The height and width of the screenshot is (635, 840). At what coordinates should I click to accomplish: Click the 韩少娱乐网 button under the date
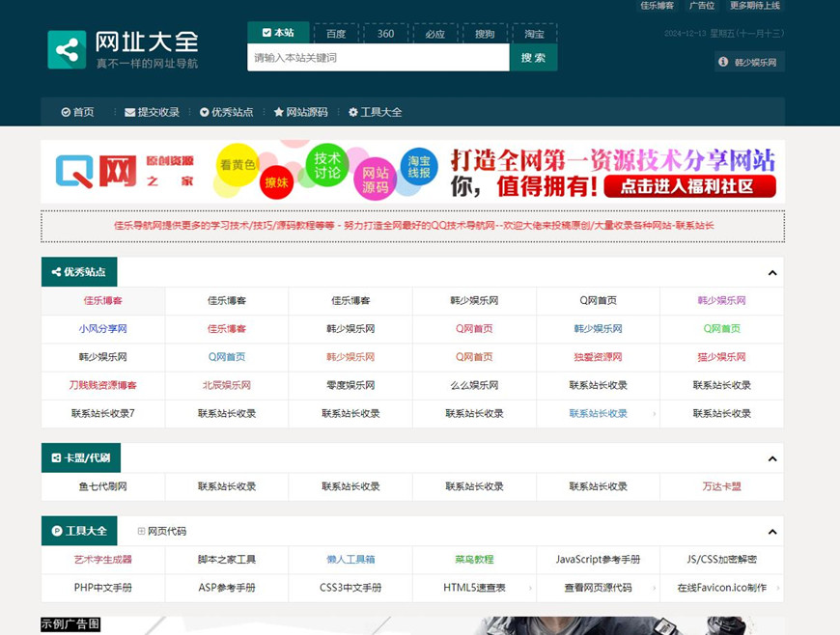click(749, 62)
